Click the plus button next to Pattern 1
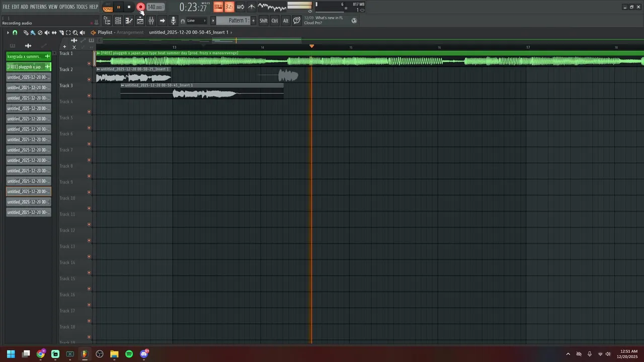Image resolution: width=644 pixels, height=362 pixels. (253, 21)
